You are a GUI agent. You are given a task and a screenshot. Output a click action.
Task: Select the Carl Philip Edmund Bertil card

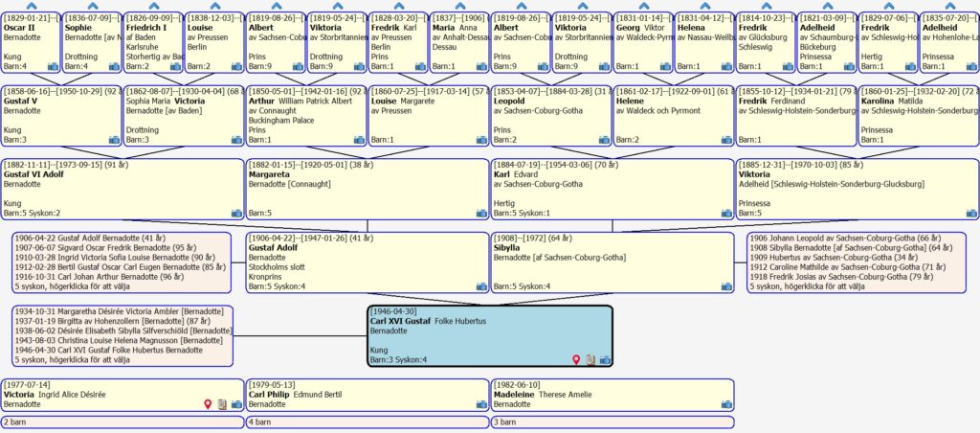pyautogui.click(x=367, y=395)
